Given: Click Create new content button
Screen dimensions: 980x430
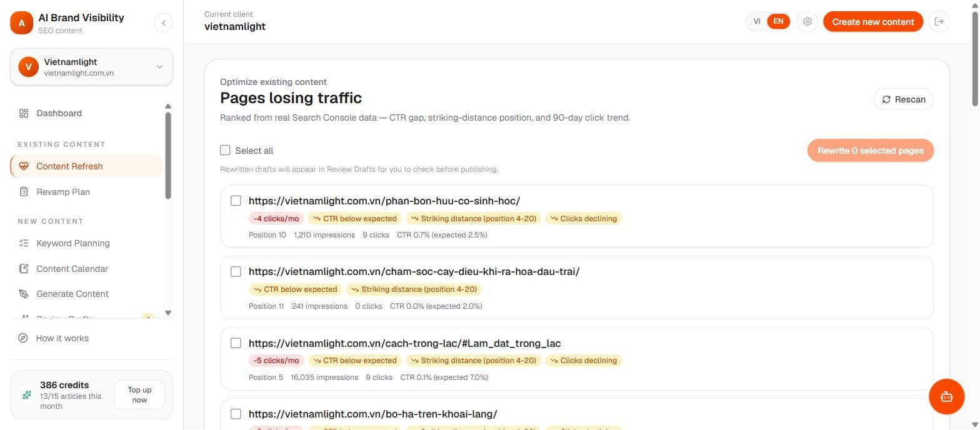Looking at the screenshot, I should coord(872,22).
